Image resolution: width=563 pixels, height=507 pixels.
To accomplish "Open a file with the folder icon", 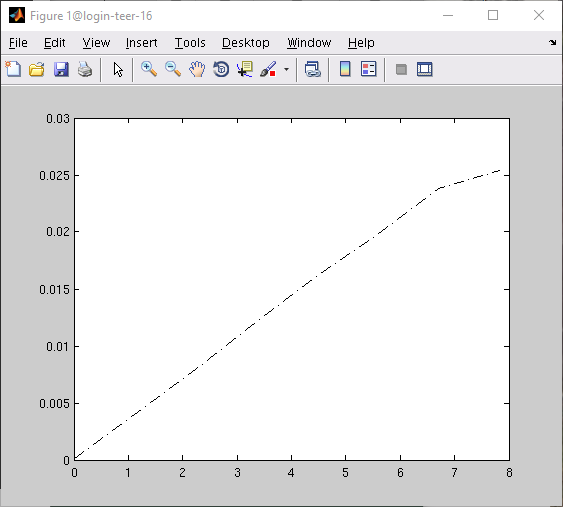I will pyautogui.click(x=37, y=69).
